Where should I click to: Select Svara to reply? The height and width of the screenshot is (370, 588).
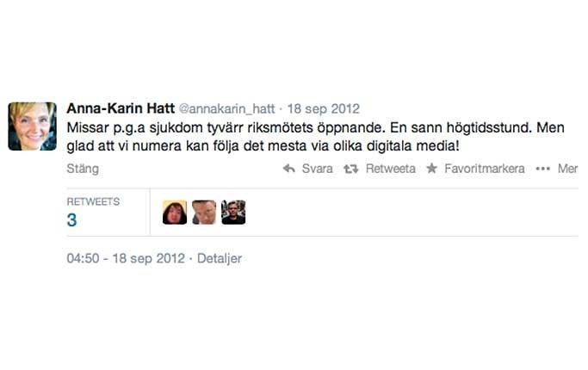point(318,169)
